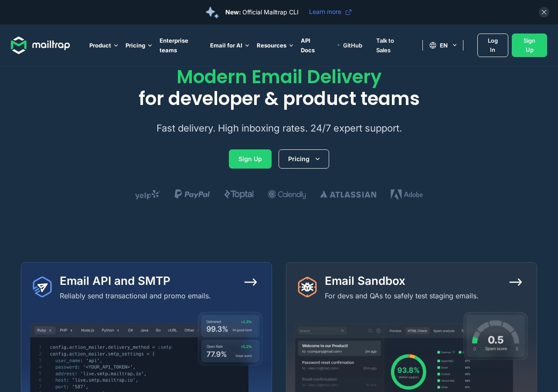This screenshot has height=392, width=558.
Task: Click the Adobe logo
Action: click(407, 194)
